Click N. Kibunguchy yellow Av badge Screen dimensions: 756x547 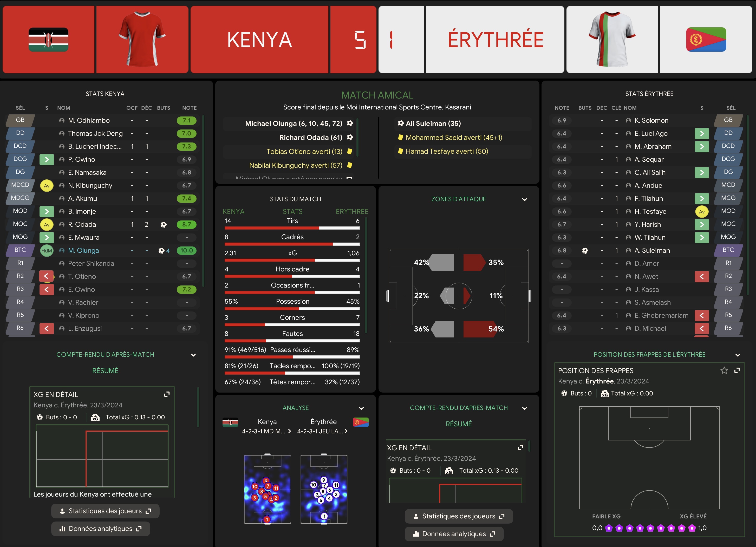[47, 186]
